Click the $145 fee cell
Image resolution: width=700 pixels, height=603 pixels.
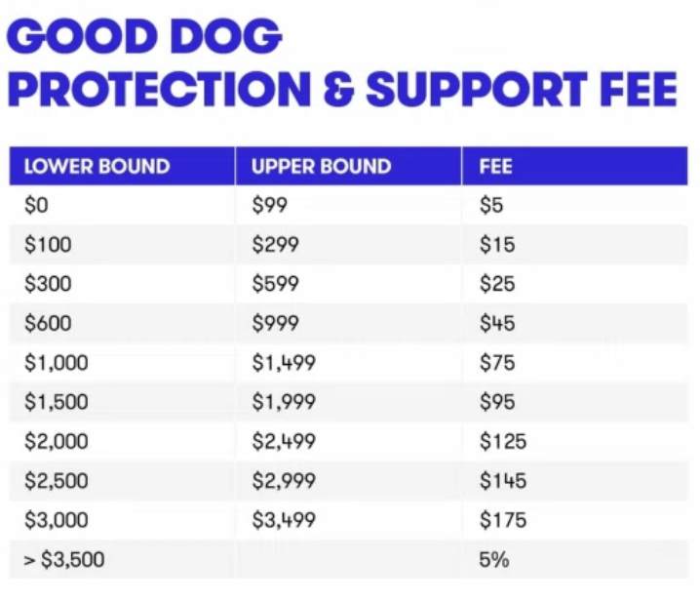[x=502, y=481]
